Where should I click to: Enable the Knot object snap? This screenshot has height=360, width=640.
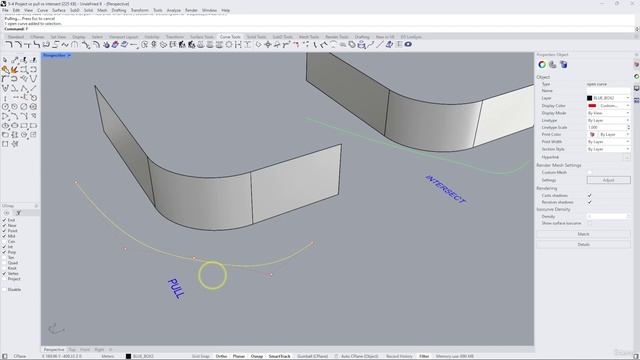coord(4,268)
